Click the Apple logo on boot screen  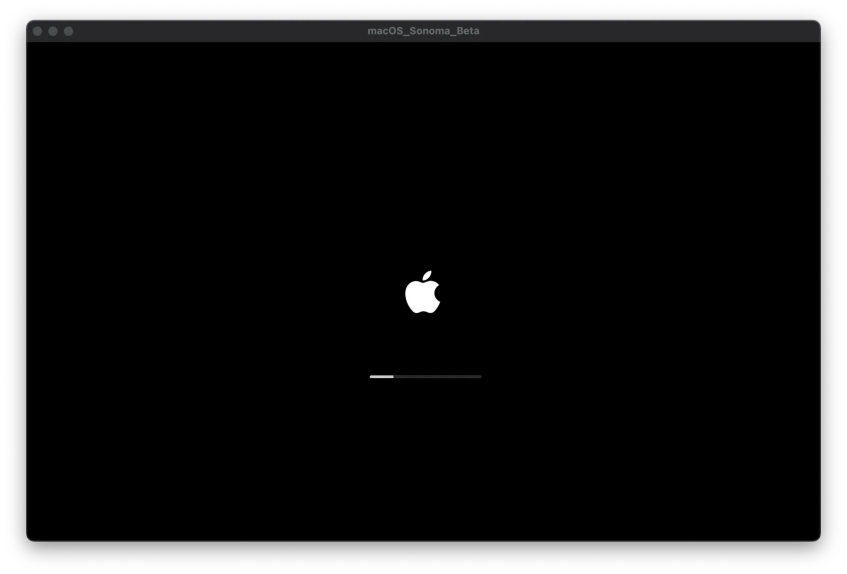422,292
